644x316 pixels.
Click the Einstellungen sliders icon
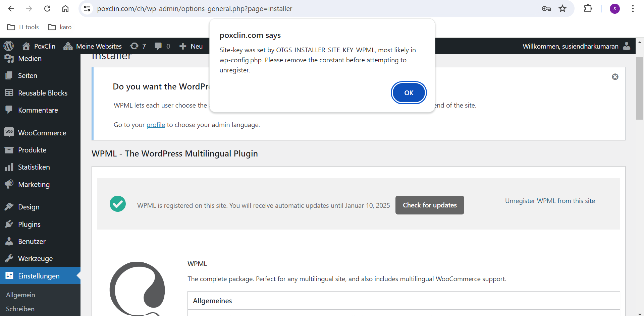click(9, 275)
